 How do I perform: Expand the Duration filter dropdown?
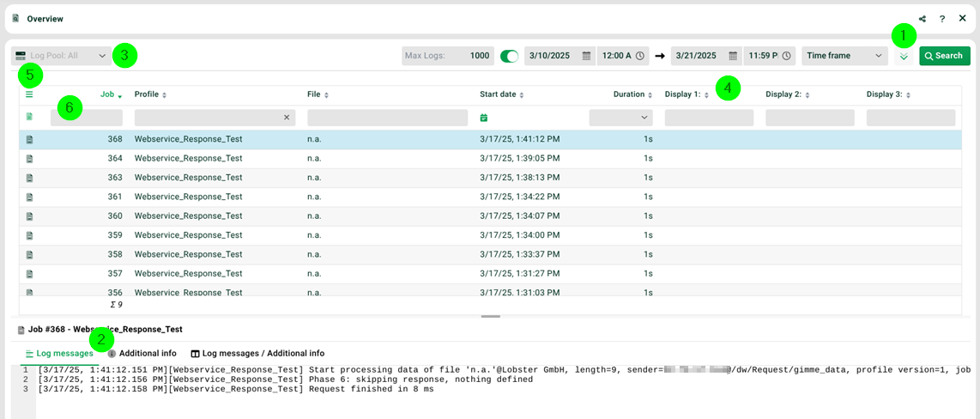click(620, 118)
